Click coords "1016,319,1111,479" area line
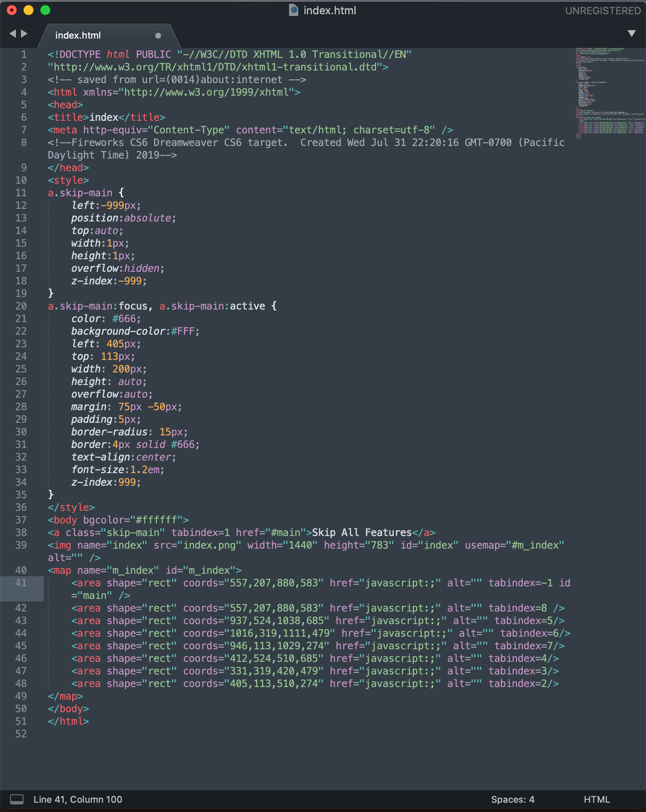Viewport: 646px width, 812px height. (x=321, y=633)
